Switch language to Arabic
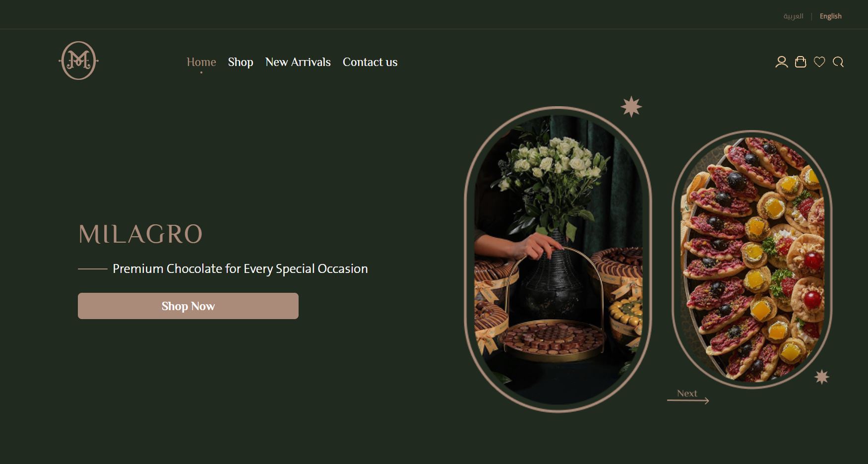Image resolution: width=868 pixels, height=464 pixels. pyautogui.click(x=793, y=16)
